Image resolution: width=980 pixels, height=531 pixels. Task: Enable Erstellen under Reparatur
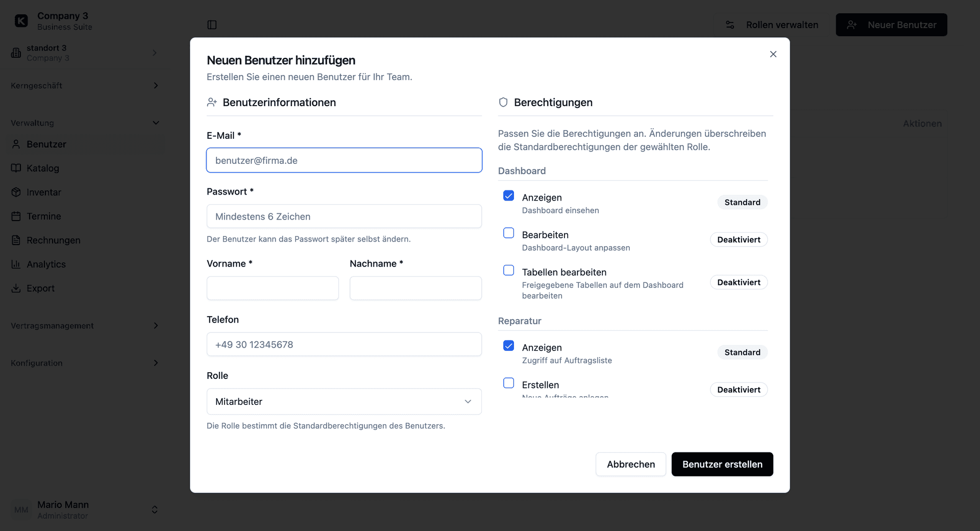coord(508,383)
